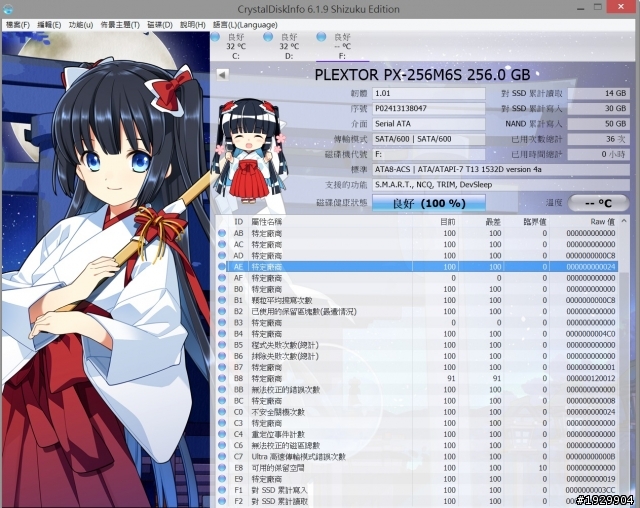Click the blue status circle of row BB
Viewport: 640px width, 508px height.
point(222,390)
